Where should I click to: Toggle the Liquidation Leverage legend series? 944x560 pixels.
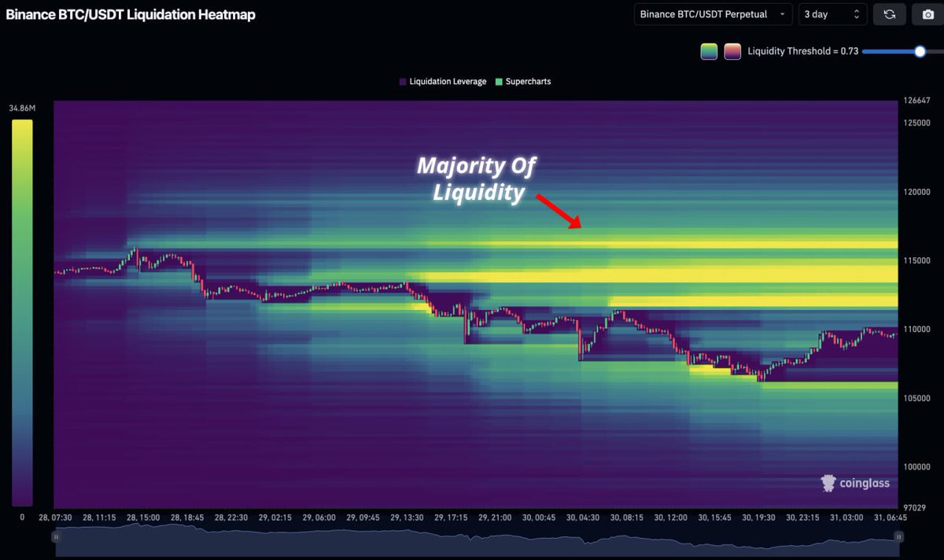click(x=443, y=82)
